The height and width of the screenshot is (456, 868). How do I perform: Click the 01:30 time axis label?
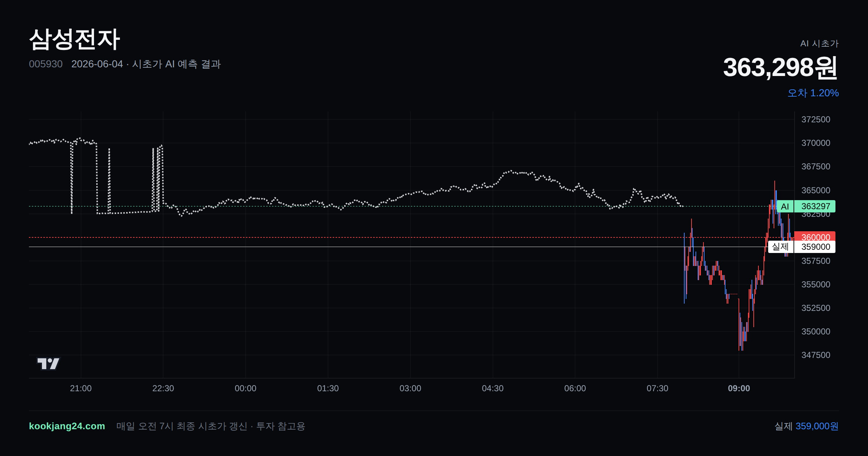[328, 388]
